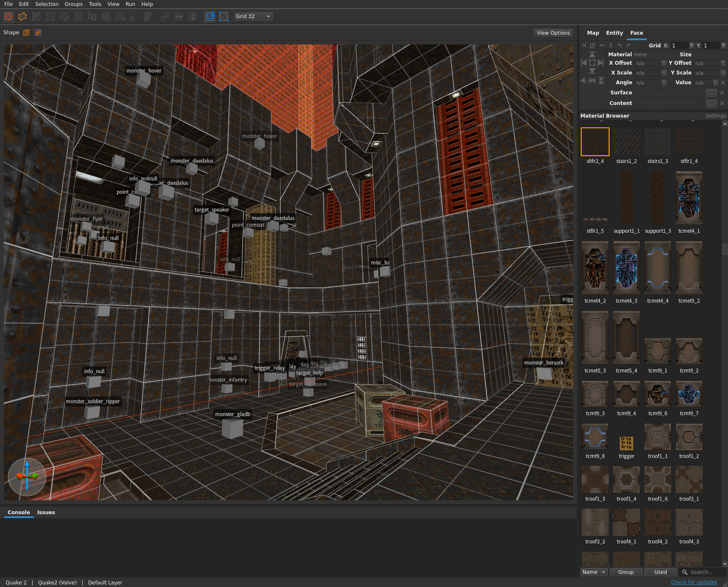Activate the orange polygon shape tool
Viewport: 728px width, 587px height.
22,17
